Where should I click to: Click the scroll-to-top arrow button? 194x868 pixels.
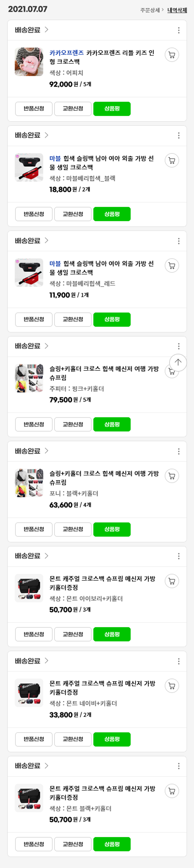(x=178, y=362)
